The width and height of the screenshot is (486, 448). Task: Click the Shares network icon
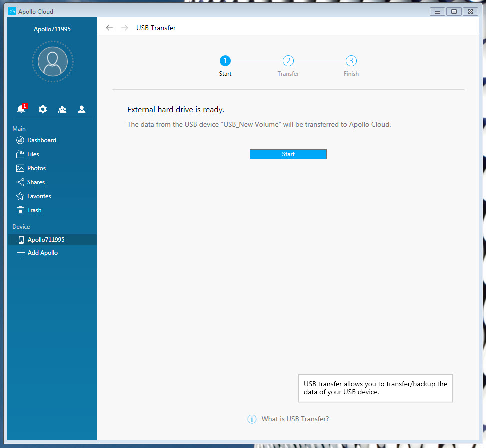coord(20,182)
